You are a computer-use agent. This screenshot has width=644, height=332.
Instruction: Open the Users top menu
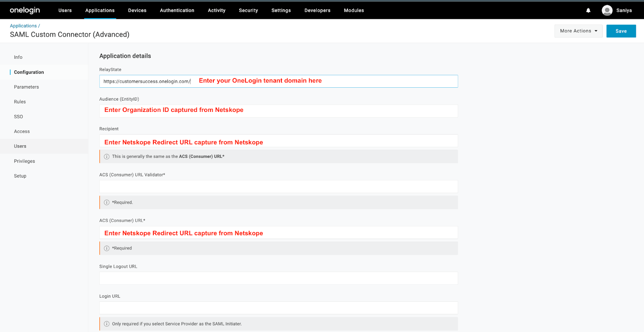(x=65, y=10)
